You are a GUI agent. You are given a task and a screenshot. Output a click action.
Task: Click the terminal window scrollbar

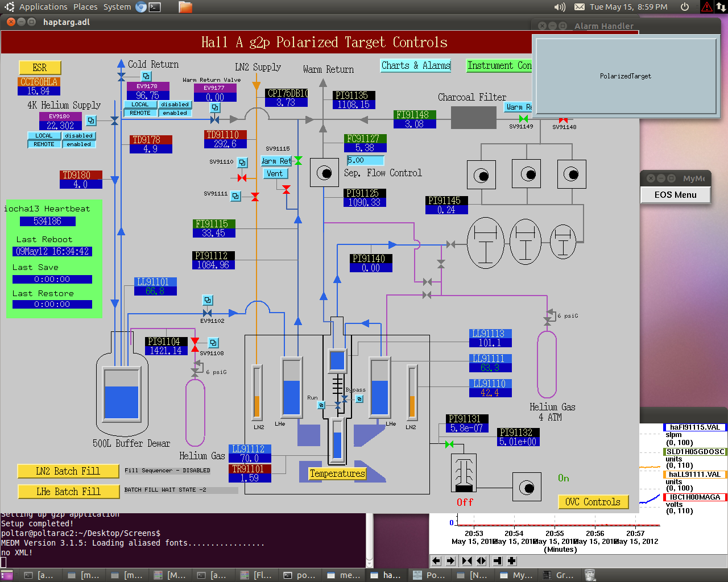370,540
